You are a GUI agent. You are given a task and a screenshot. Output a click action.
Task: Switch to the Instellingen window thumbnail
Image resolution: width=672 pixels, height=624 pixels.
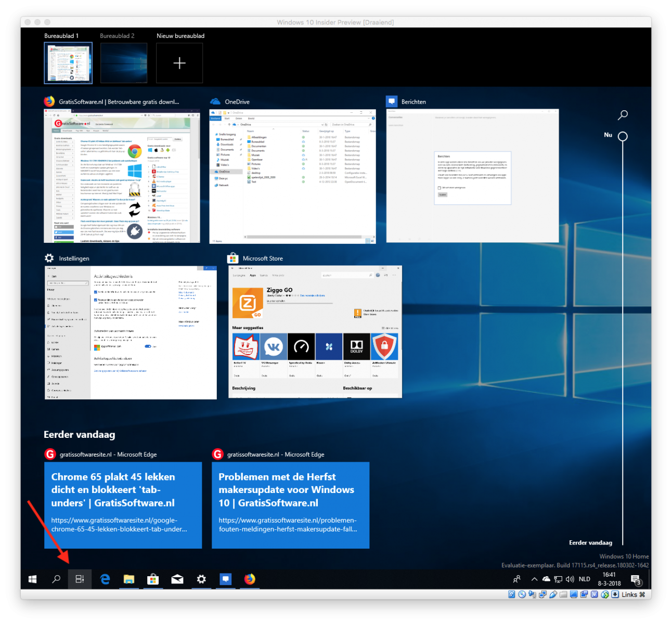point(131,332)
